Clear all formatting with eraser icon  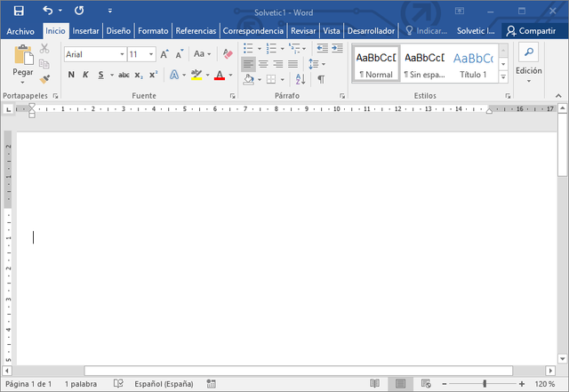[x=228, y=54]
